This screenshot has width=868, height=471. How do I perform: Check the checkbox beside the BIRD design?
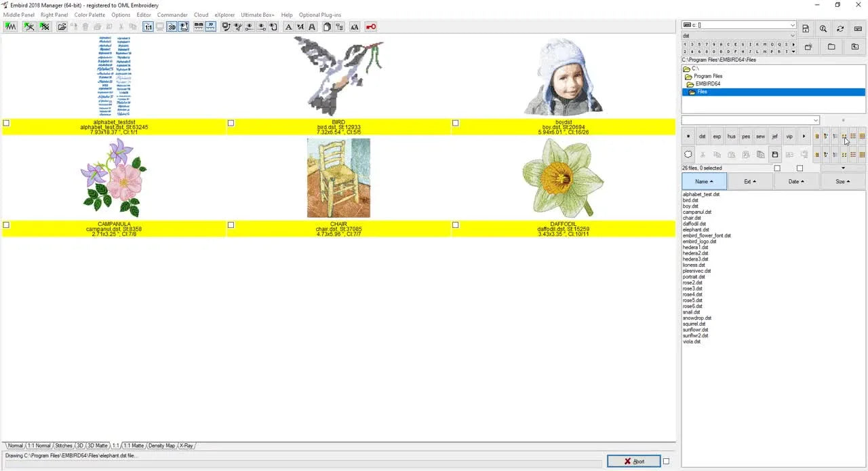(231, 123)
